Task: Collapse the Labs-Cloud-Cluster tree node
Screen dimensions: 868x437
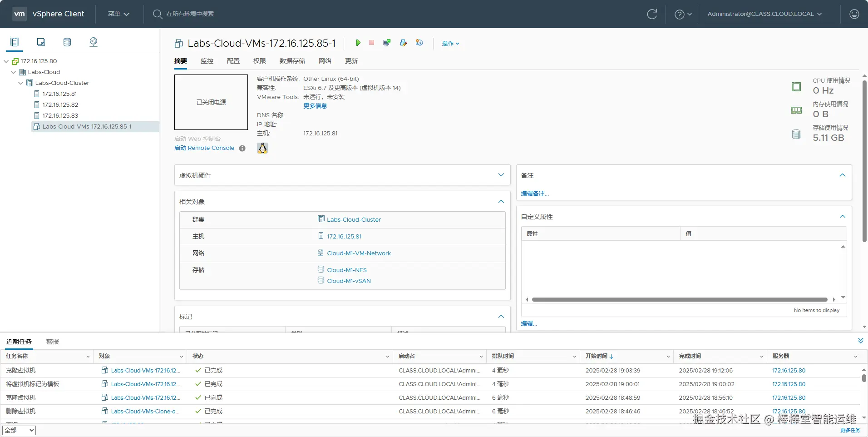Action: pos(20,83)
